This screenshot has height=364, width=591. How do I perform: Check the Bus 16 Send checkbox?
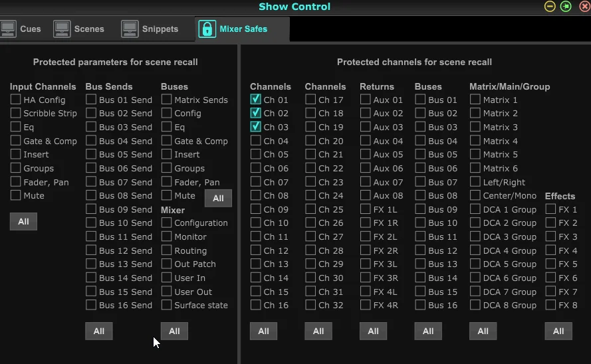click(x=91, y=305)
